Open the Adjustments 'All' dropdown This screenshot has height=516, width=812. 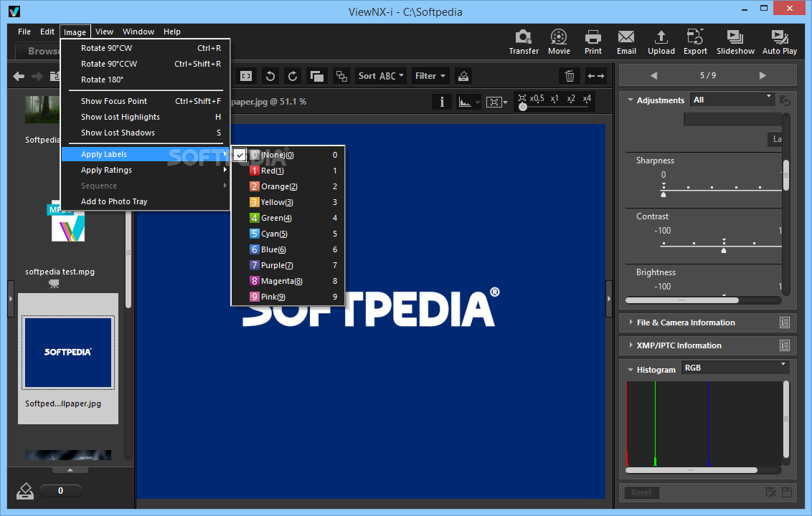pyautogui.click(x=732, y=100)
